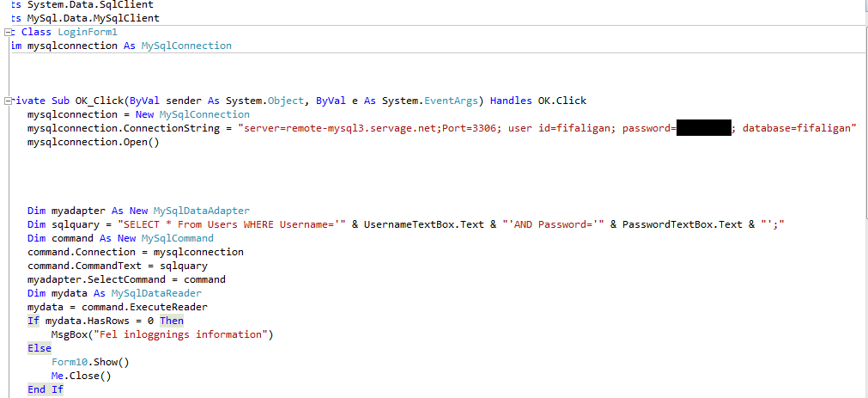
Task: Click the 'SELECT * From Users WHERE Username=' string
Action: pyautogui.click(x=232, y=224)
